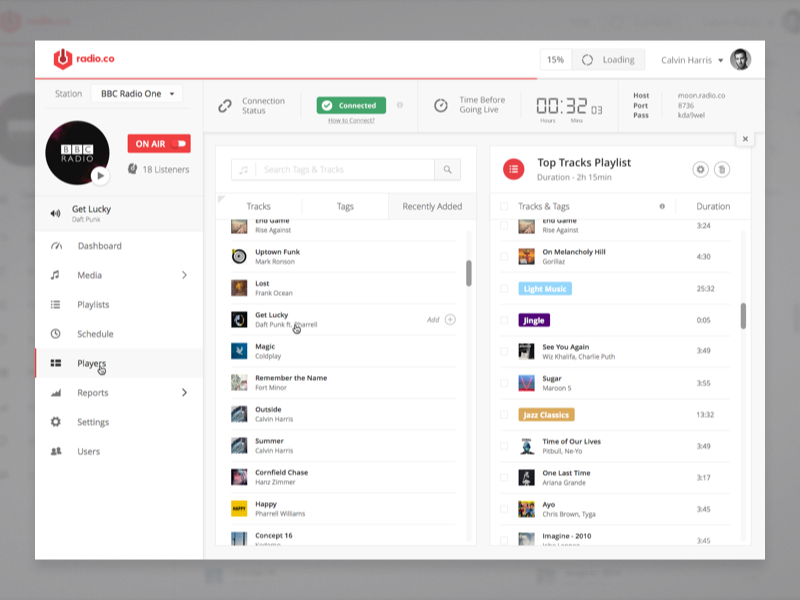
Task: Click the listeners headphone icon
Action: 132,169
